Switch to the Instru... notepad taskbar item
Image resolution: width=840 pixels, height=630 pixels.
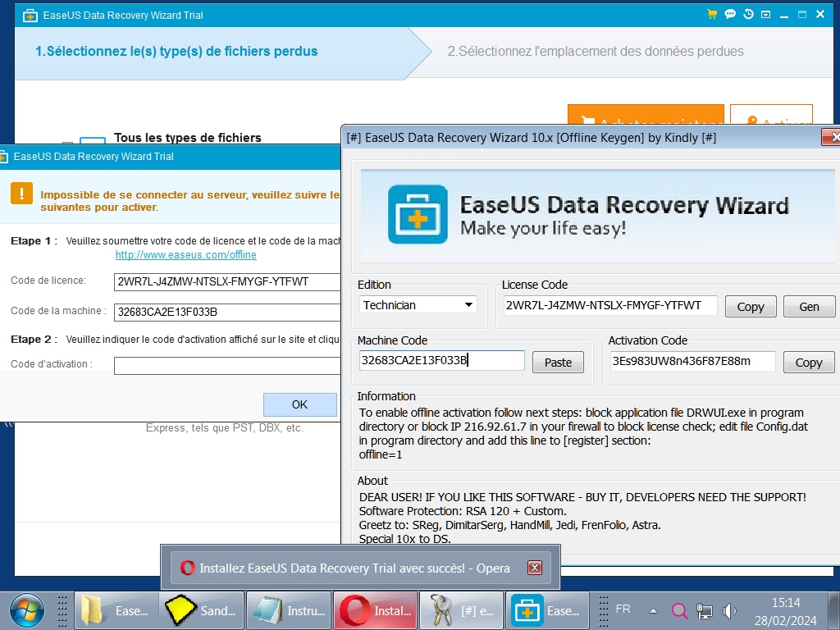coord(289,610)
